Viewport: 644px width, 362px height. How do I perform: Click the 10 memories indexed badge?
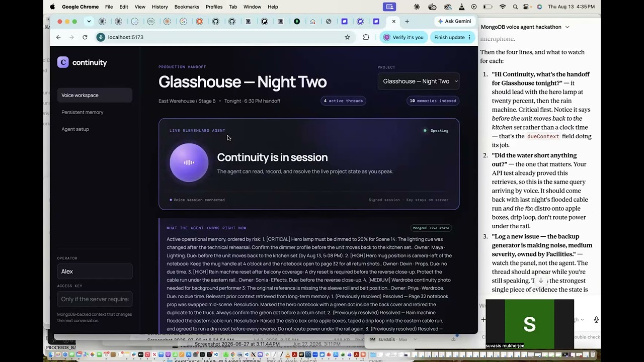pyautogui.click(x=433, y=101)
